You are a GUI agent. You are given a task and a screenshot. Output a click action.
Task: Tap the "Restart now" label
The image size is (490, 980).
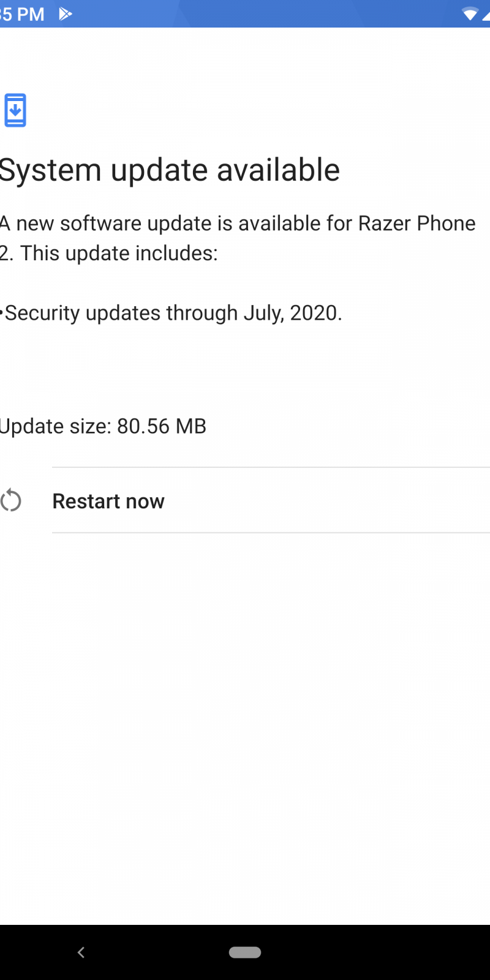point(108,501)
